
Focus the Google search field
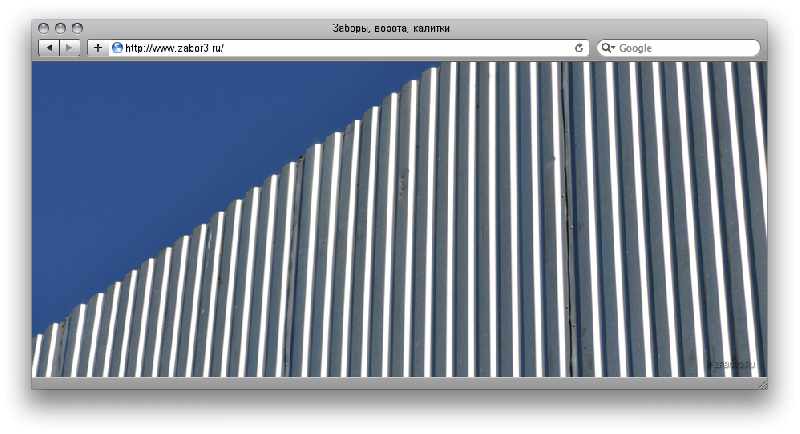tap(685, 48)
